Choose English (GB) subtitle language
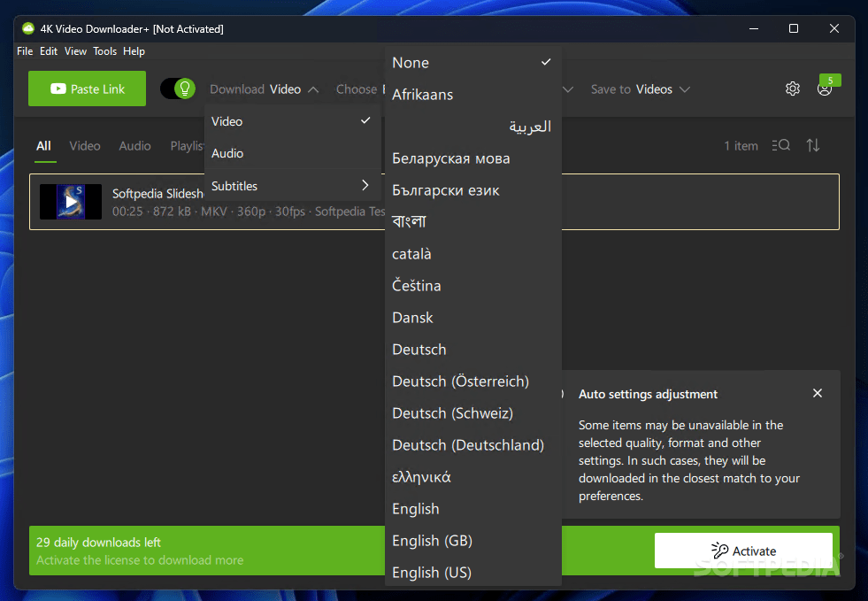868x601 pixels. 472,541
